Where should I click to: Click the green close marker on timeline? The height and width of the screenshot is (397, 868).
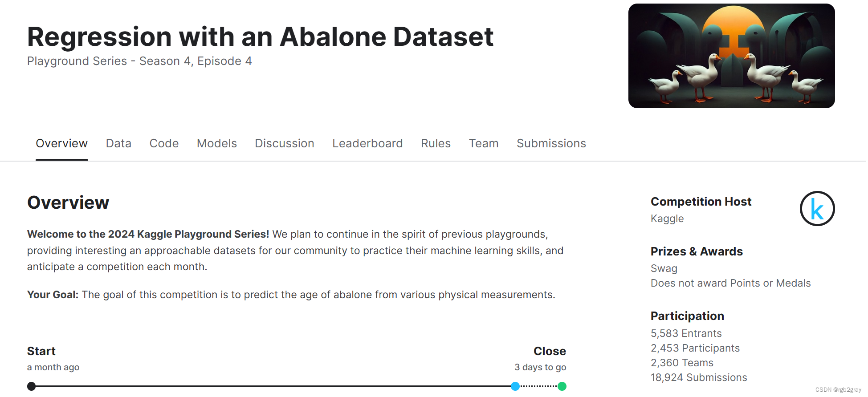point(562,386)
